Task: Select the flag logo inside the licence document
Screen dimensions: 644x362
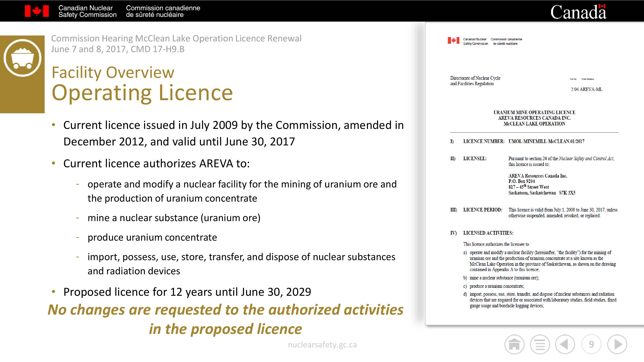Action: (x=454, y=41)
